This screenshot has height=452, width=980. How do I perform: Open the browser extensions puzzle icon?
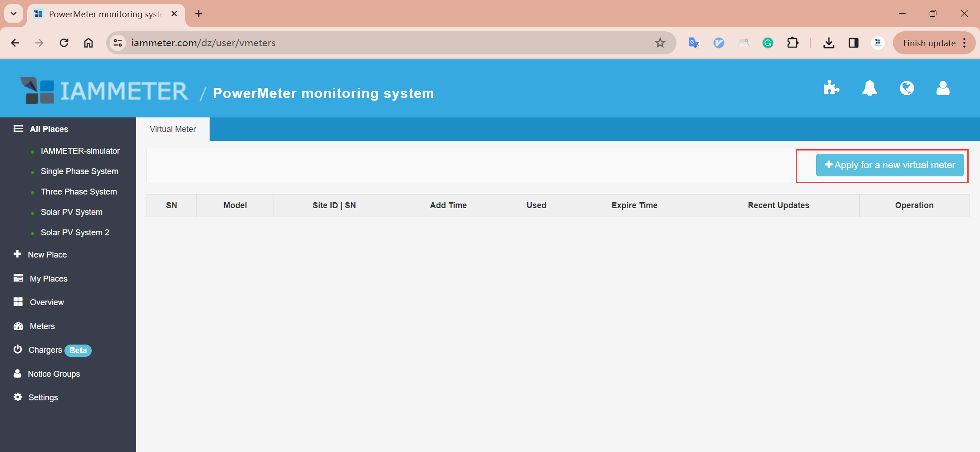793,43
